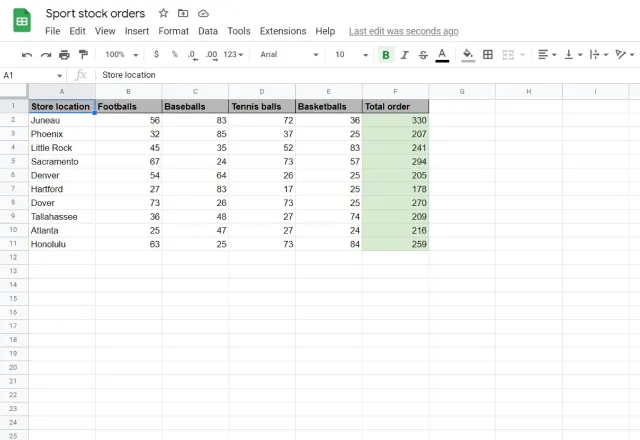
Task: Click the select-all corner box
Action: click(x=13, y=91)
